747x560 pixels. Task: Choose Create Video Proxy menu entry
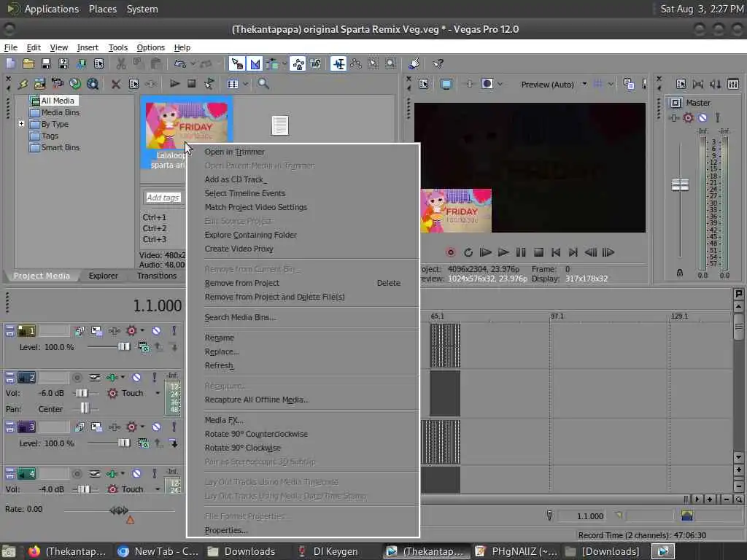[239, 249]
